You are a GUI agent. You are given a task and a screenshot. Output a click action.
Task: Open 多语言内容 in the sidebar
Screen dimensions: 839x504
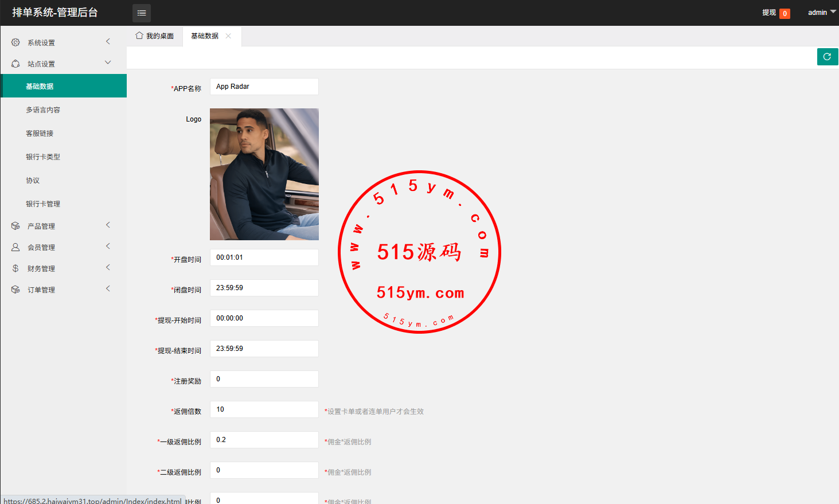(x=43, y=110)
